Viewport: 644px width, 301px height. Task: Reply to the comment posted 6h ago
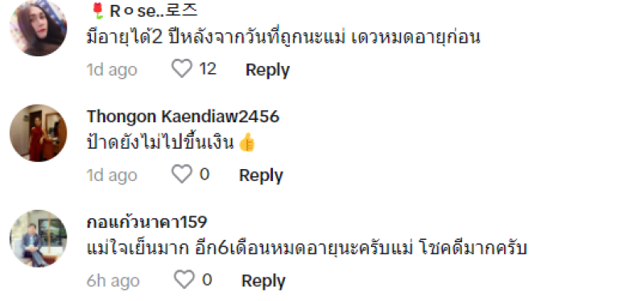[263, 281]
